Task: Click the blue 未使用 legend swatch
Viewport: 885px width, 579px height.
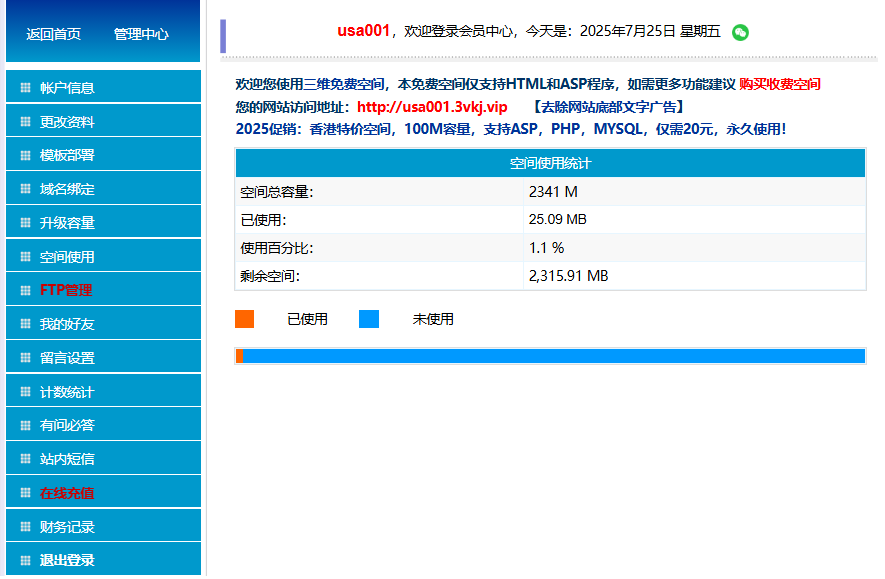Action: [x=369, y=319]
